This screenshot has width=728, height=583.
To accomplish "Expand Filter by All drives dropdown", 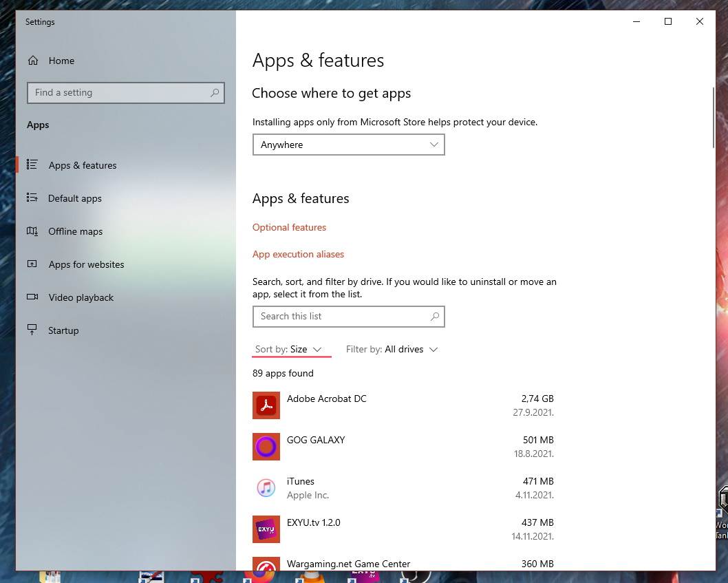I will point(392,350).
